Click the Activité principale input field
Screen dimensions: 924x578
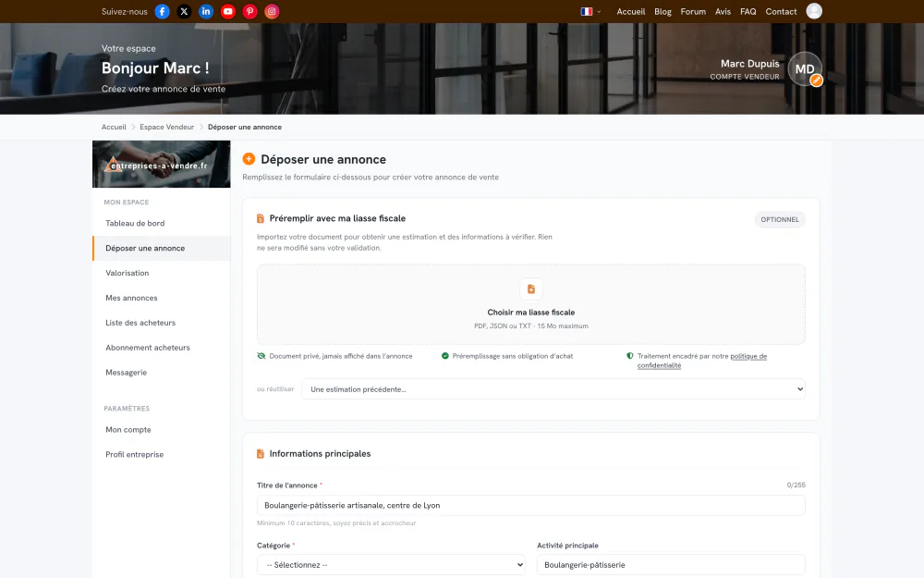(x=671, y=565)
